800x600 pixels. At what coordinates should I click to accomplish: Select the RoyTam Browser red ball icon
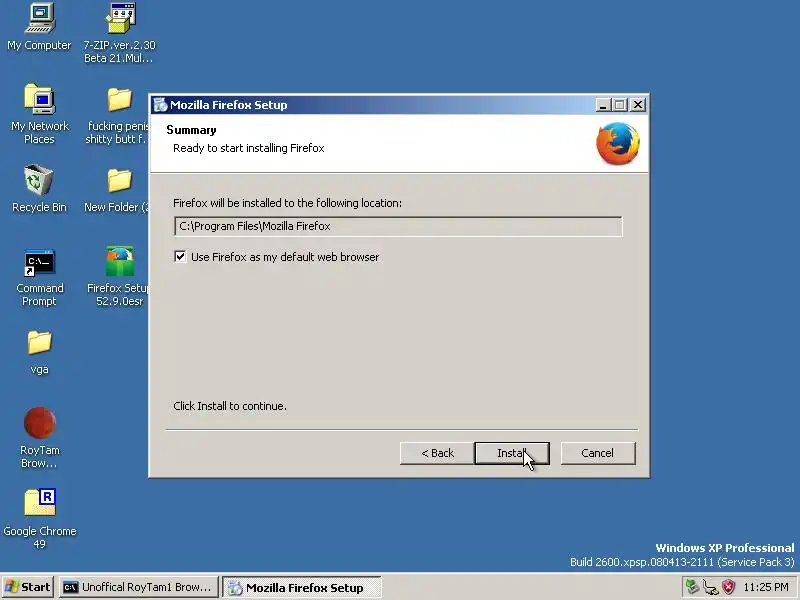(39, 423)
